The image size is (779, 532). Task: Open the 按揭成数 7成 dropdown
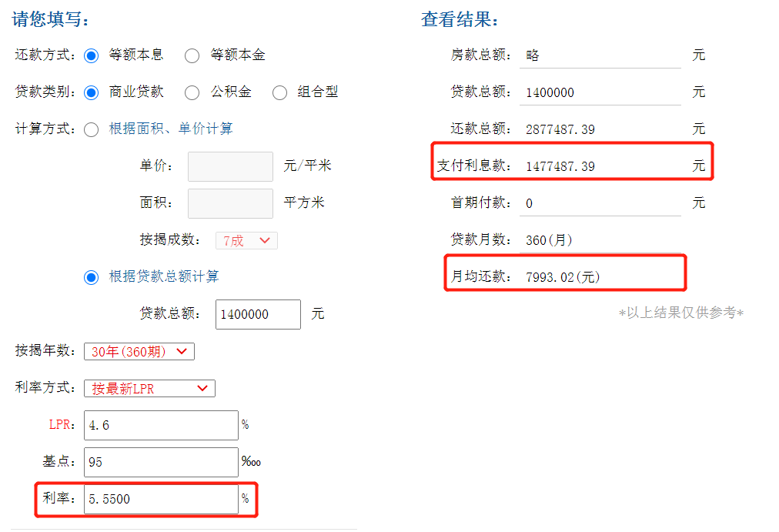(x=246, y=240)
